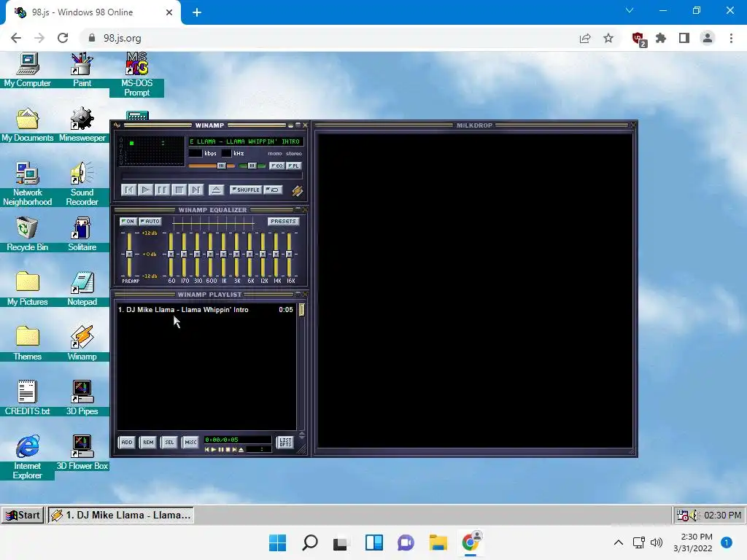Screen dimensions: 747x560
Task: Open the My Computer desktop icon
Action: click(x=27, y=71)
